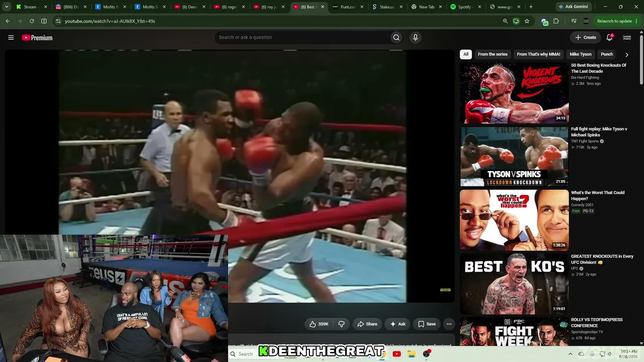Select "From That's why MMA!" chip

coord(538,54)
